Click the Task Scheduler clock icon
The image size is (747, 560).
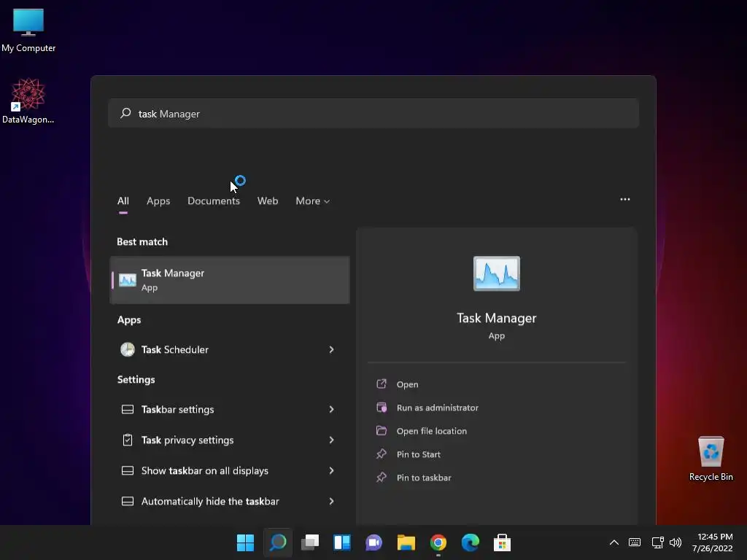(127, 349)
